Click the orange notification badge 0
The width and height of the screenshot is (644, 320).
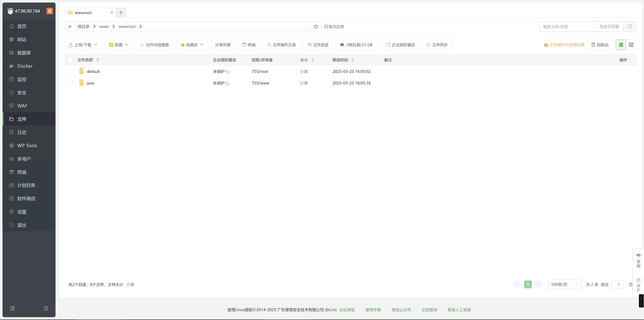[x=49, y=11]
